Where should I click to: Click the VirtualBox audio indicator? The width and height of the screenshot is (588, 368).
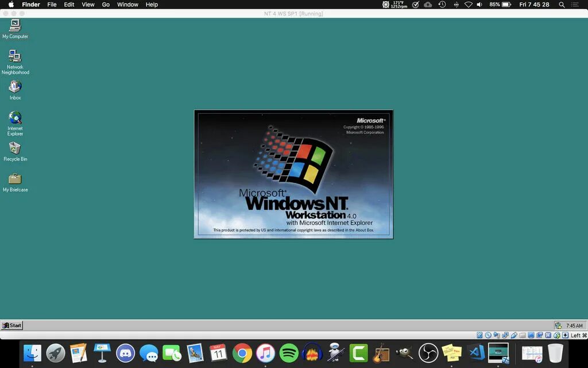[497, 335]
